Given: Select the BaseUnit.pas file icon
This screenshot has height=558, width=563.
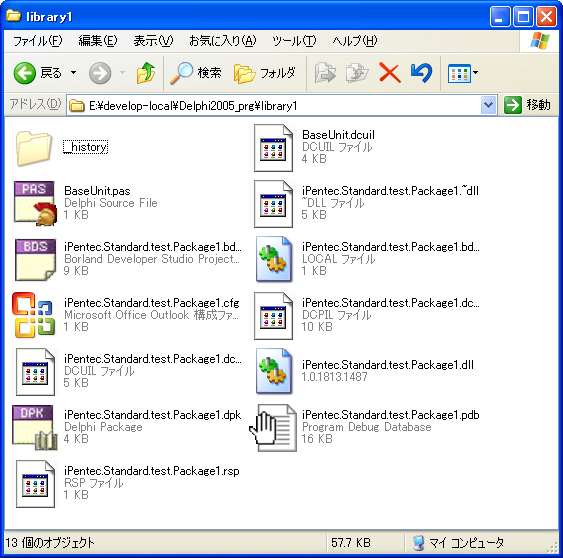Looking at the screenshot, I should coord(35,203).
